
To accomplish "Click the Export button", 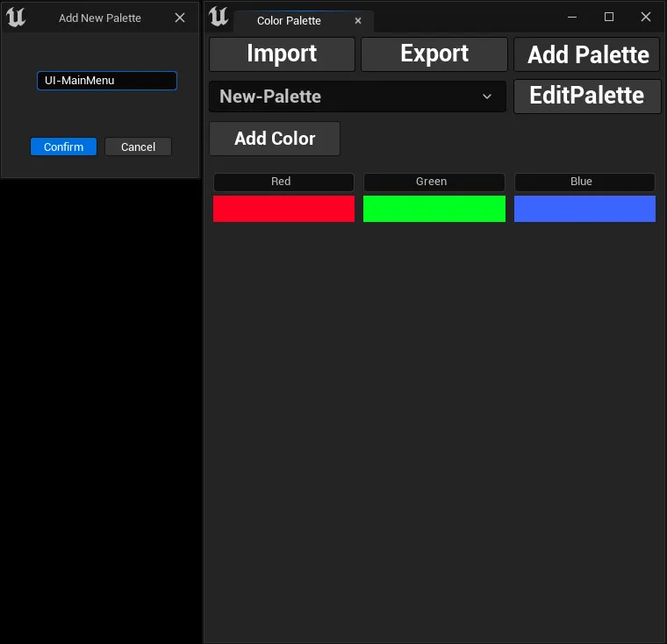I will tap(434, 54).
